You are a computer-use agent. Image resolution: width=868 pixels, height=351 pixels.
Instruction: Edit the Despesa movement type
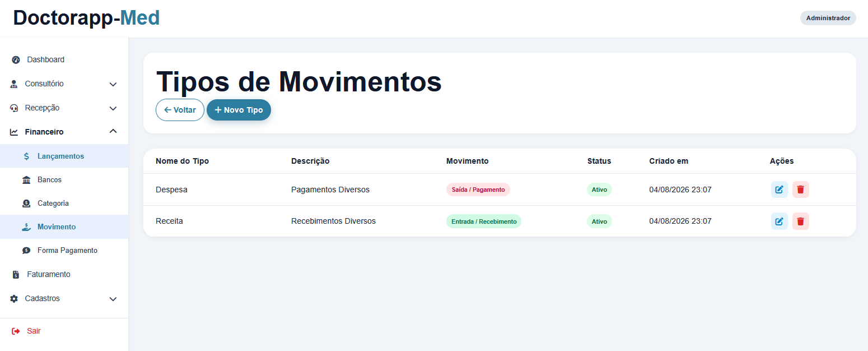tap(779, 190)
